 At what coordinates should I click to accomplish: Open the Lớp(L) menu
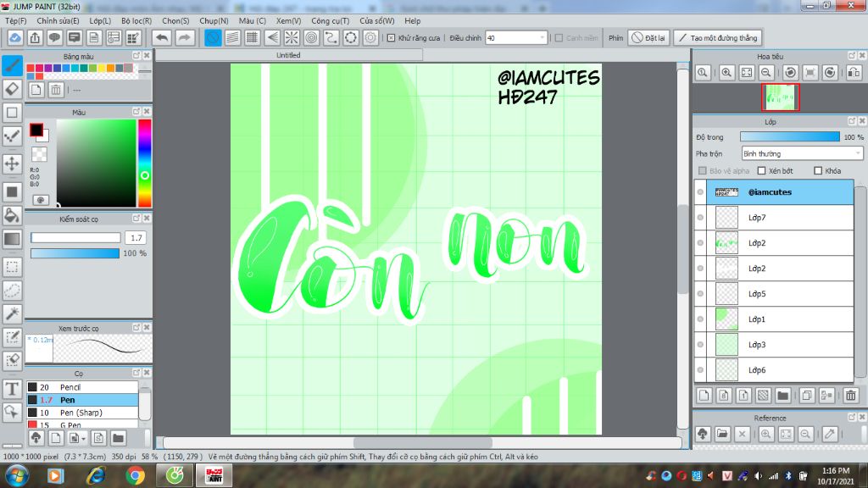100,20
